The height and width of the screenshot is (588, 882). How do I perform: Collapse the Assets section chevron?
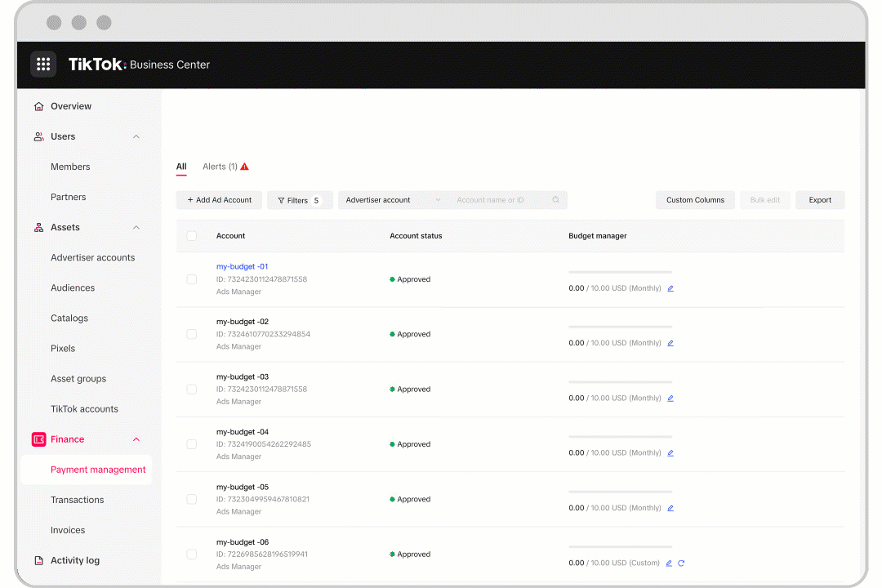click(136, 227)
